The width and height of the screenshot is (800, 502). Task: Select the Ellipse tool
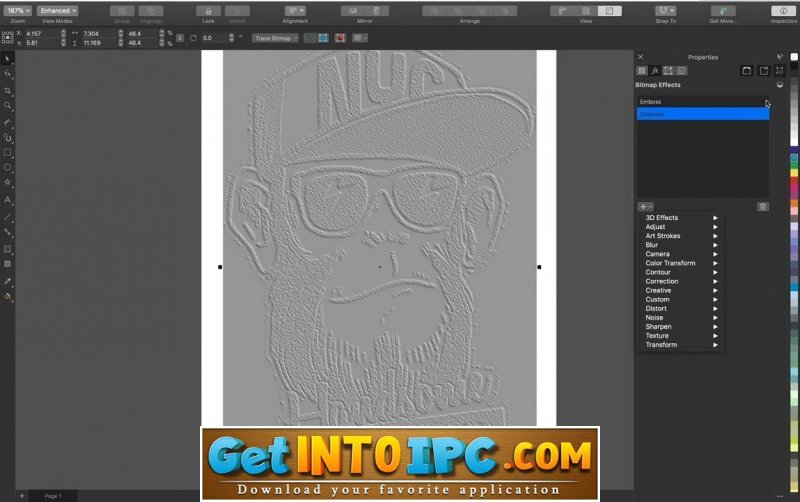pyautogui.click(x=7, y=167)
